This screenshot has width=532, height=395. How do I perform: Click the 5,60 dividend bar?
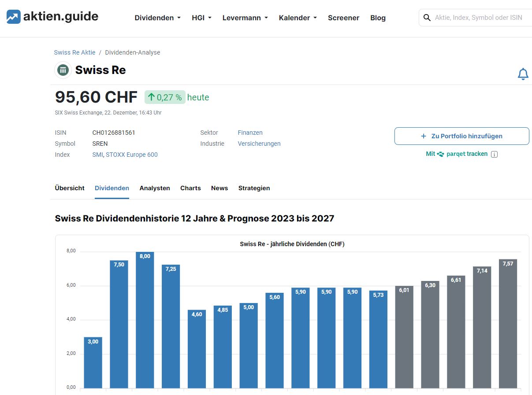(x=275, y=340)
